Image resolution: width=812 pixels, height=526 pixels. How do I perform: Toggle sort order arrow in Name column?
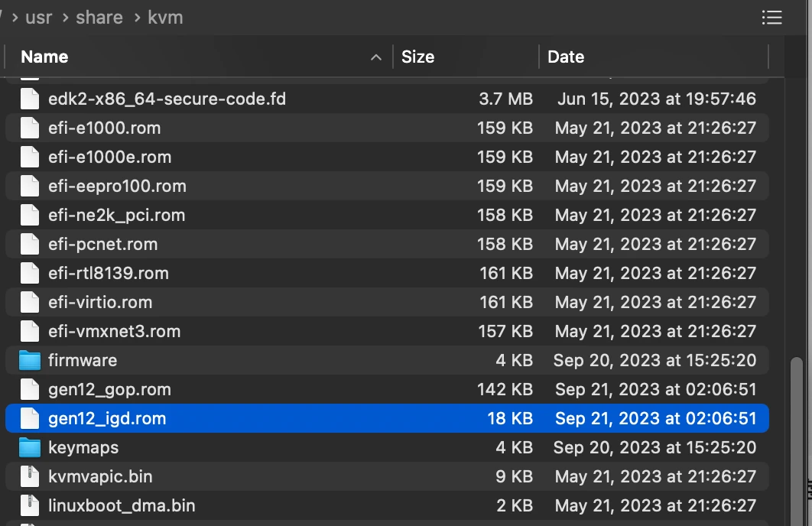pos(375,57)
